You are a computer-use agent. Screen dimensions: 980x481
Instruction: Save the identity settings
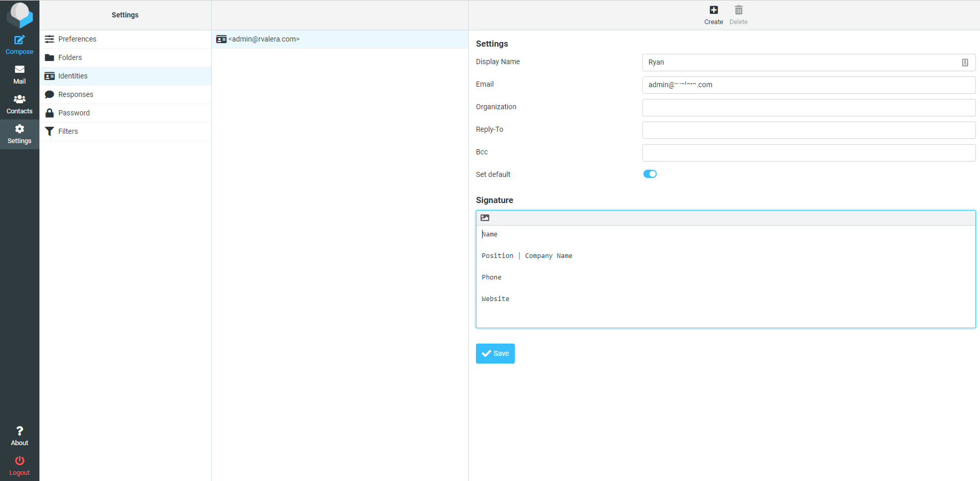click(495, 353)
